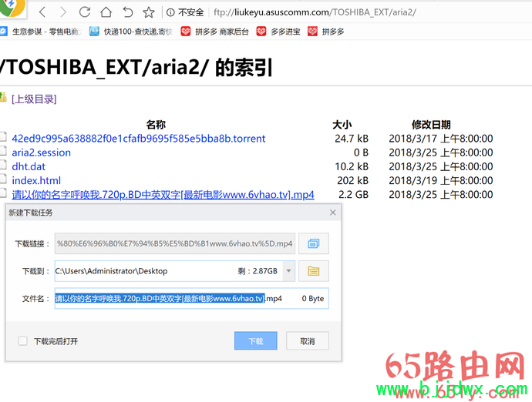
Task: Open the browser home page icon
Action: pyautogui.click(x=106, y=12)
